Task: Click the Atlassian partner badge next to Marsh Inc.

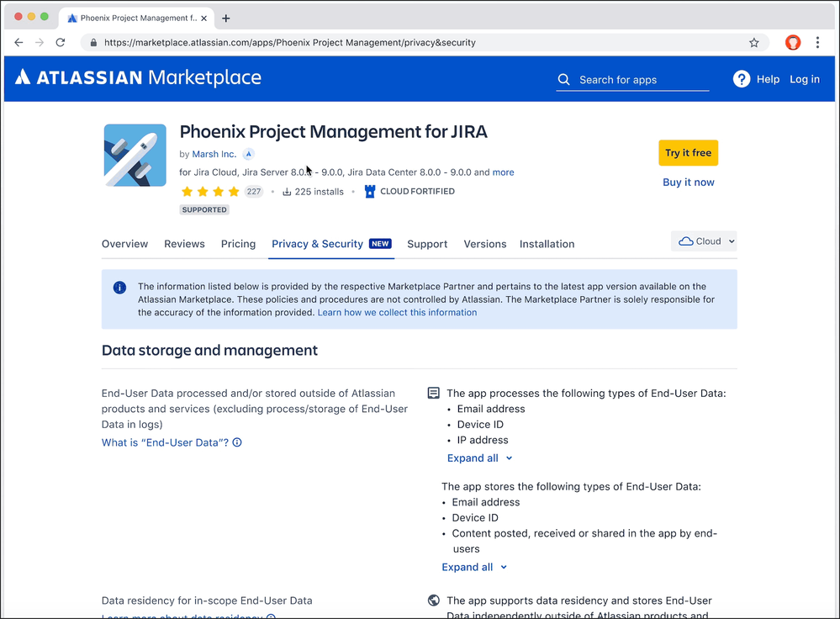Action: [248, 155]
